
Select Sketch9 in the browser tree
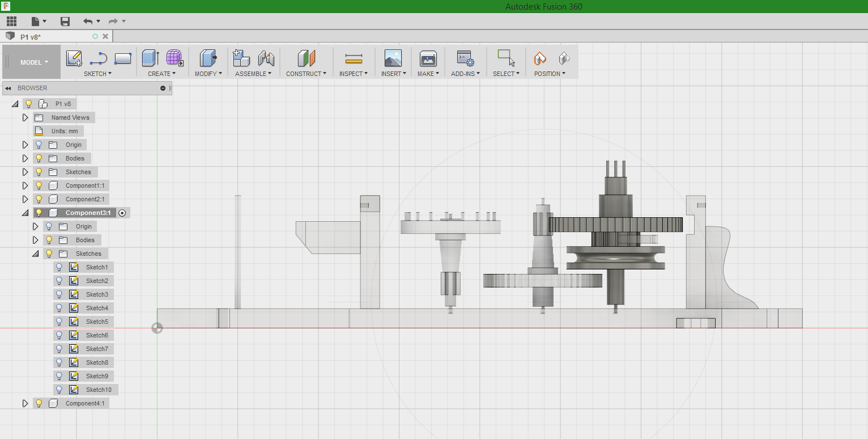click(97, 376)
